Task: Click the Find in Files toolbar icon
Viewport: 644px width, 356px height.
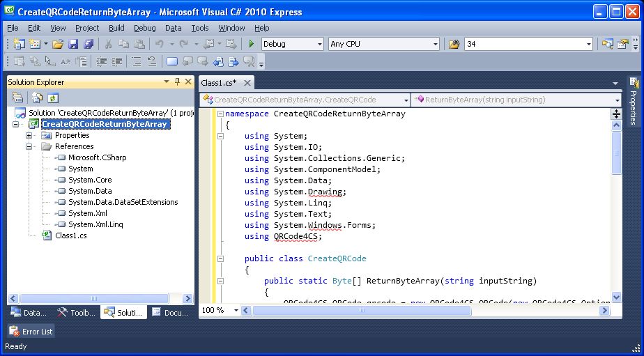Action: (x=454, y=44)
